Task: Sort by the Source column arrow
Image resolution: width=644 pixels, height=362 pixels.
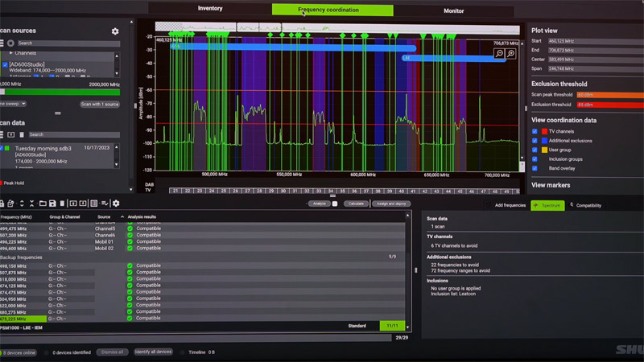Action: point(122,217)
